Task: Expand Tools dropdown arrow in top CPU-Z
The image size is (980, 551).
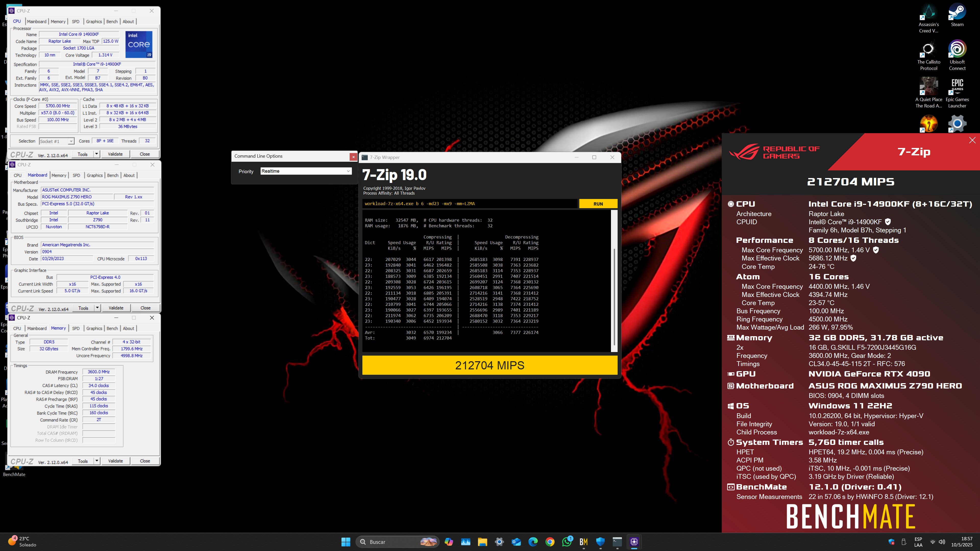Action: click(97, 154)
